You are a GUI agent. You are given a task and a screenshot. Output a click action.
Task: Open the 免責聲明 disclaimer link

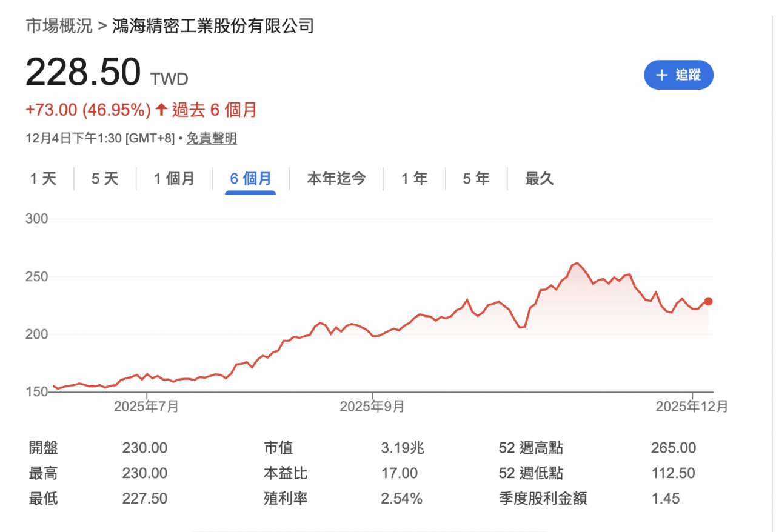[x=211, y=139]
